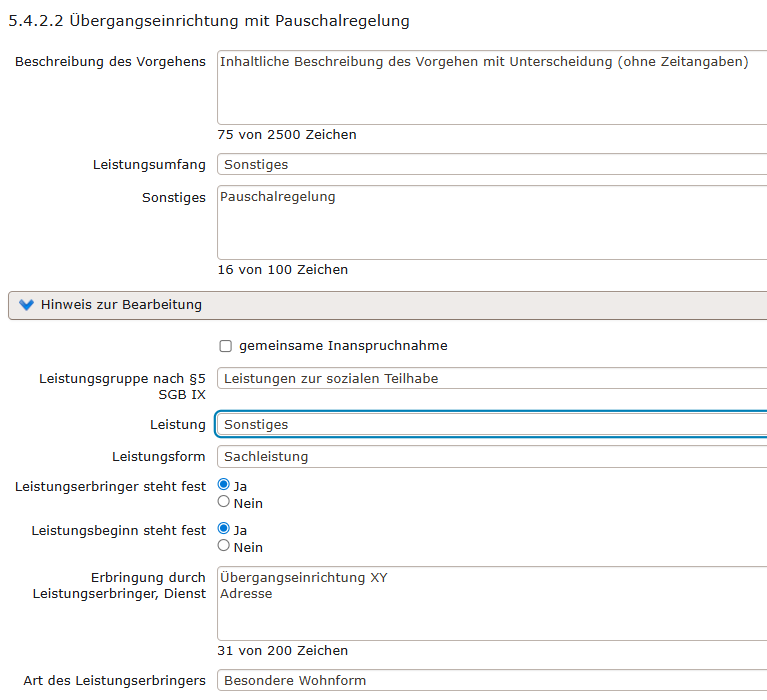Click the Leistungsform field label
The image size is (767, 700).
[159, 457]
